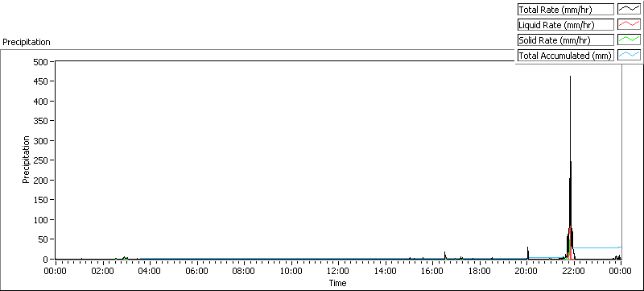Click the 08:00 time axis label
Image resolution: width=644 pixels, height=291 pixels.
point(244,271)
